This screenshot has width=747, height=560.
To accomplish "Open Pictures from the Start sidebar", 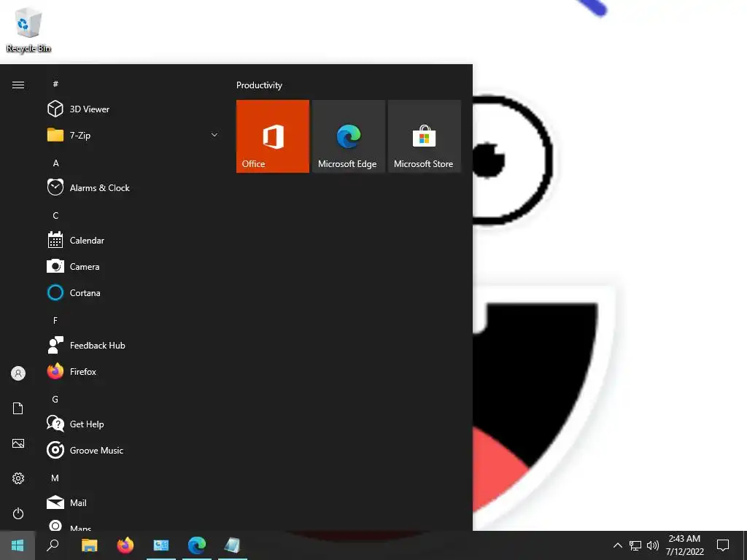I will pyautogui.click(x=18, y=443).
